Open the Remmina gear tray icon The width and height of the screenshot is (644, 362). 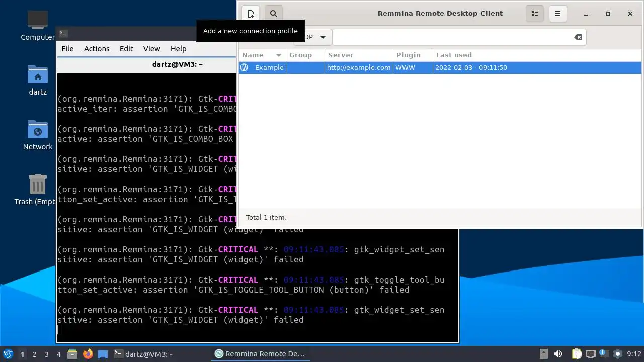click(617, 354)
